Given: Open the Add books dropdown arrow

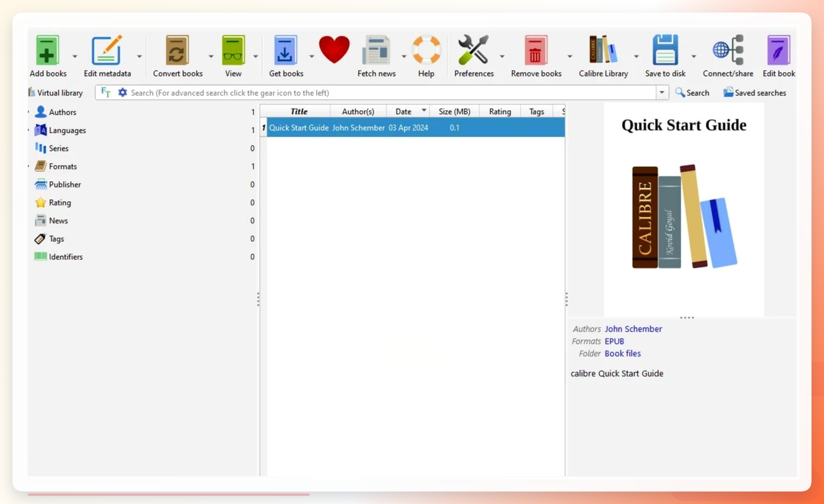Looking at the screenshot, I should coord(75,56).
